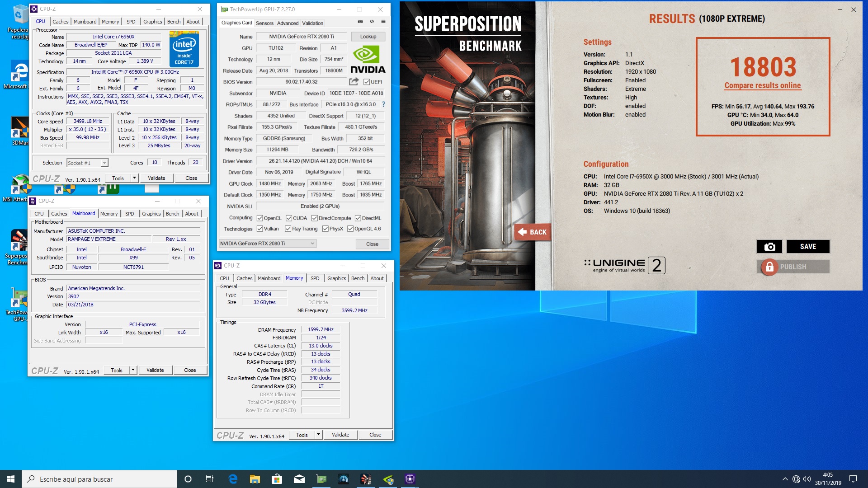
Task: Toggle the OpenGL 4.6 checkbox
Action: coord(350,229)
